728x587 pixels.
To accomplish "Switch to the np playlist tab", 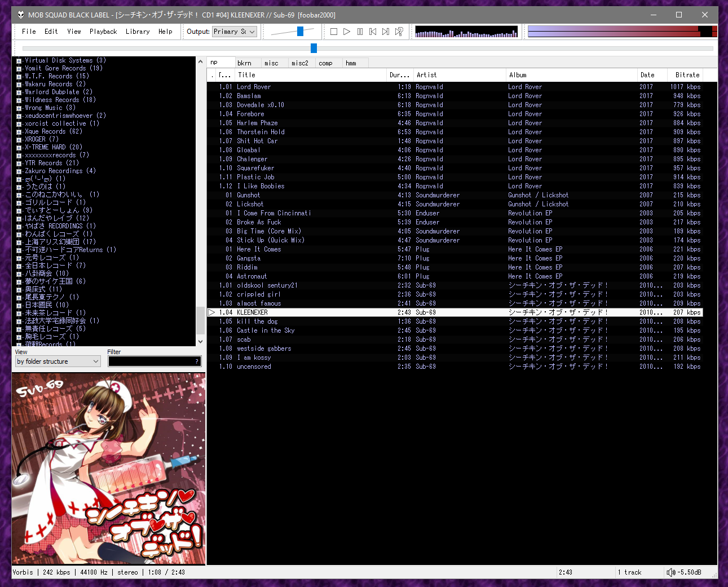I will point(220,63).
